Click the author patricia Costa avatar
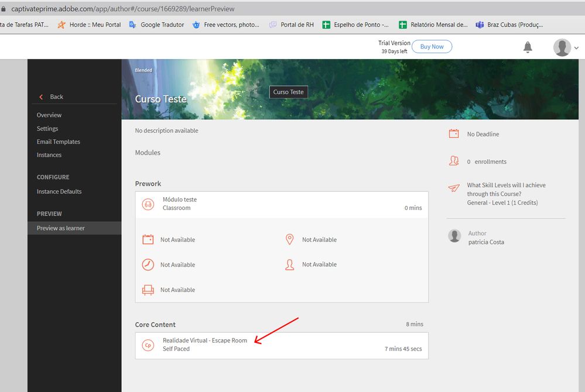585x392 pixels. point(454,236)
